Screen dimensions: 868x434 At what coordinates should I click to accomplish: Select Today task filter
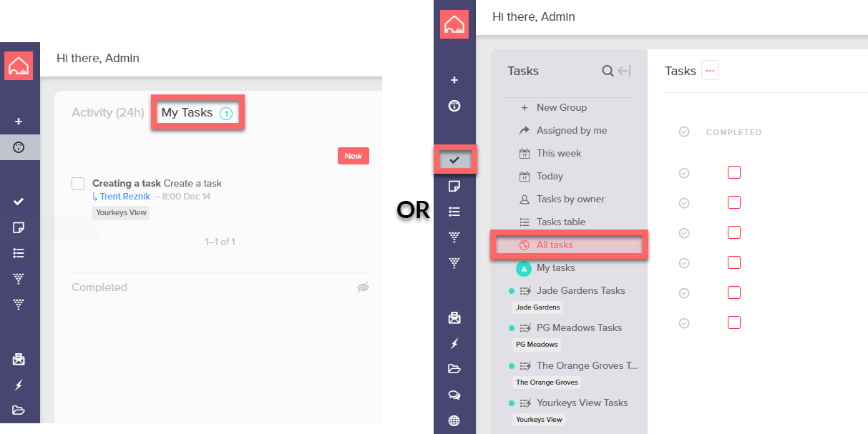pyautogui.click(x=550, y=176)
